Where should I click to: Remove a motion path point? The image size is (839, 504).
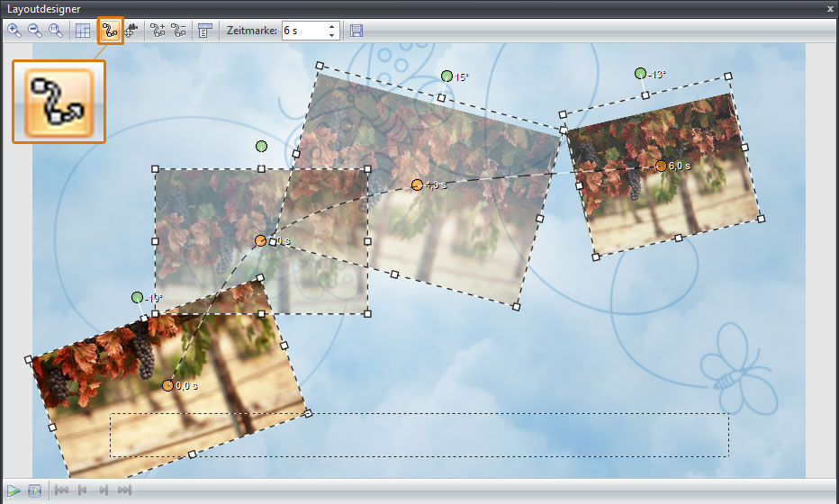point(179,31)
